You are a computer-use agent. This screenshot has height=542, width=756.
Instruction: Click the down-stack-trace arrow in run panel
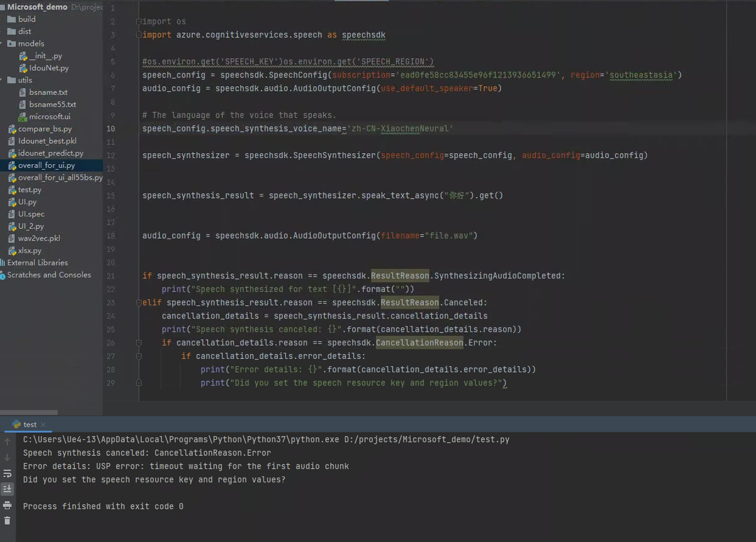pos(7,458)
